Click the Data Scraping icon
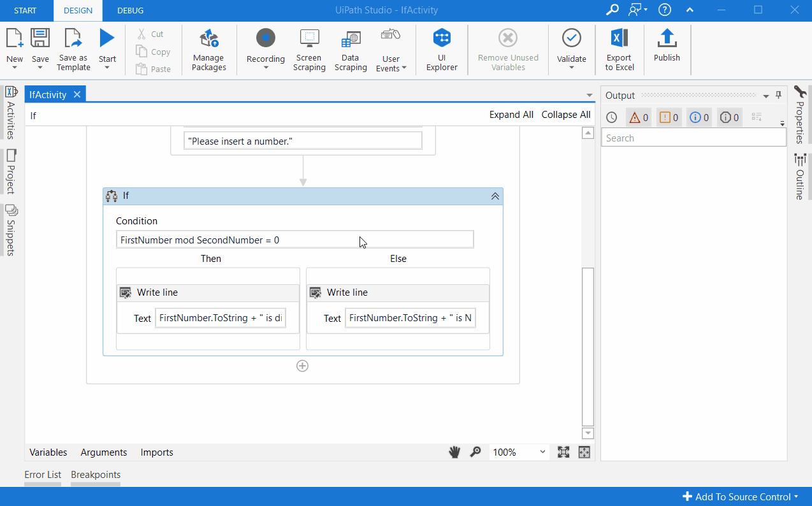812x506 pixels. click(350, 40)
